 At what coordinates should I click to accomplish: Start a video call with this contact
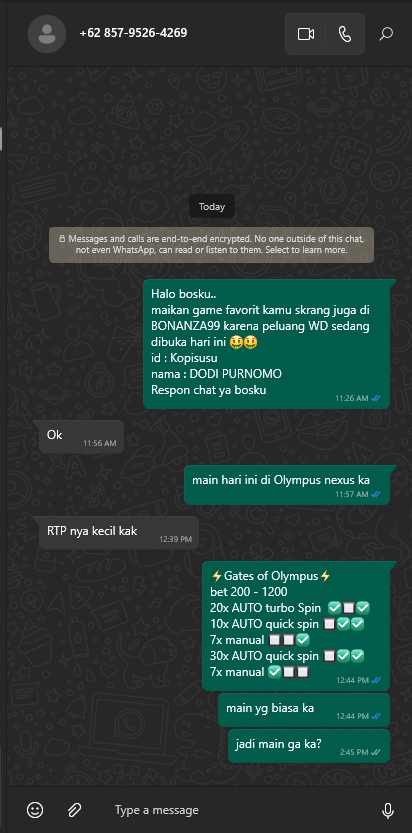pyautogui.click(x=305, y=34)
